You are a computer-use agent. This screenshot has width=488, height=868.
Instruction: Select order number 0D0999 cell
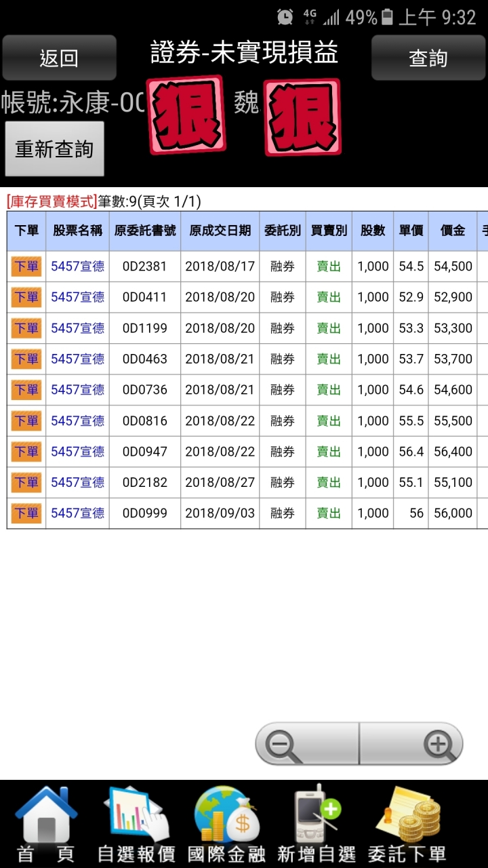[145, 513]
